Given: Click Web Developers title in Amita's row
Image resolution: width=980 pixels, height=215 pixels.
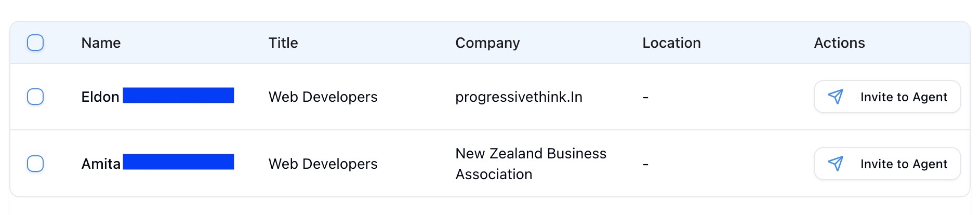Looking at the screenshot, I should click(323, 164).
